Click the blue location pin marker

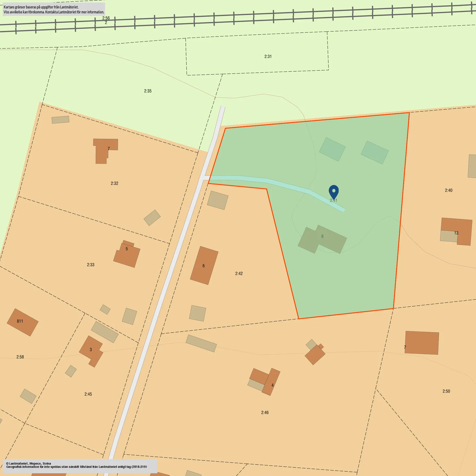coord(333,192)
